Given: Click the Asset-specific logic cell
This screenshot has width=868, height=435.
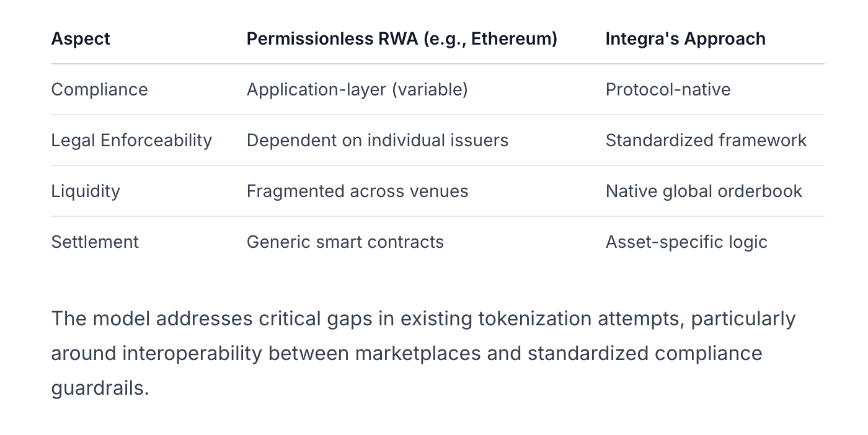Looking at the screenshot, I should (686, 242).
